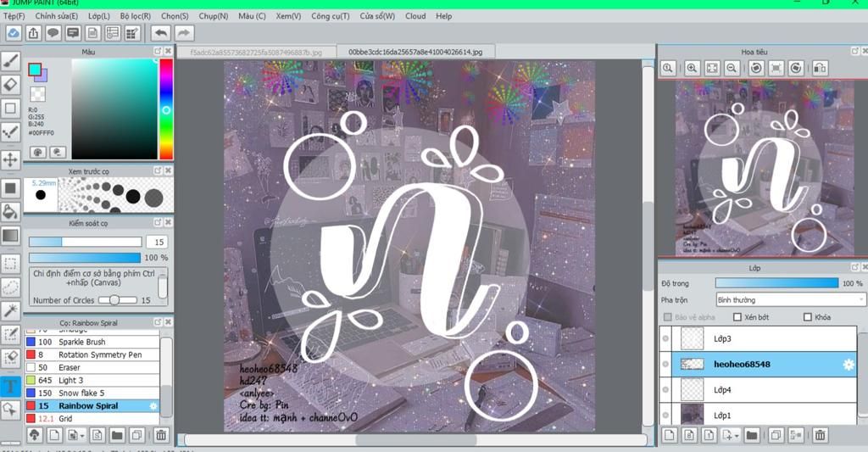Adjust the brush size slider
The width and height of the screenshot is (868, 452).
pyautogui.click(x=86, y=242)
